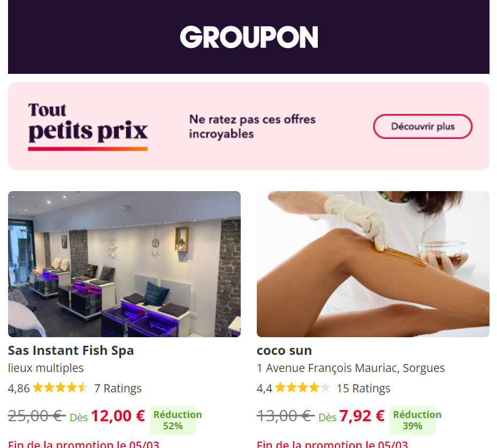Open the leg waxing photo

pos(373,264)
